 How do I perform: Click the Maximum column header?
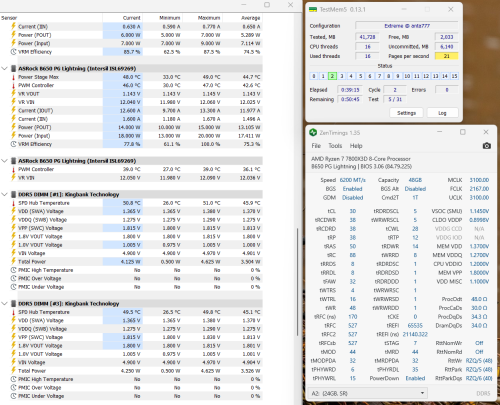point(209,18)
